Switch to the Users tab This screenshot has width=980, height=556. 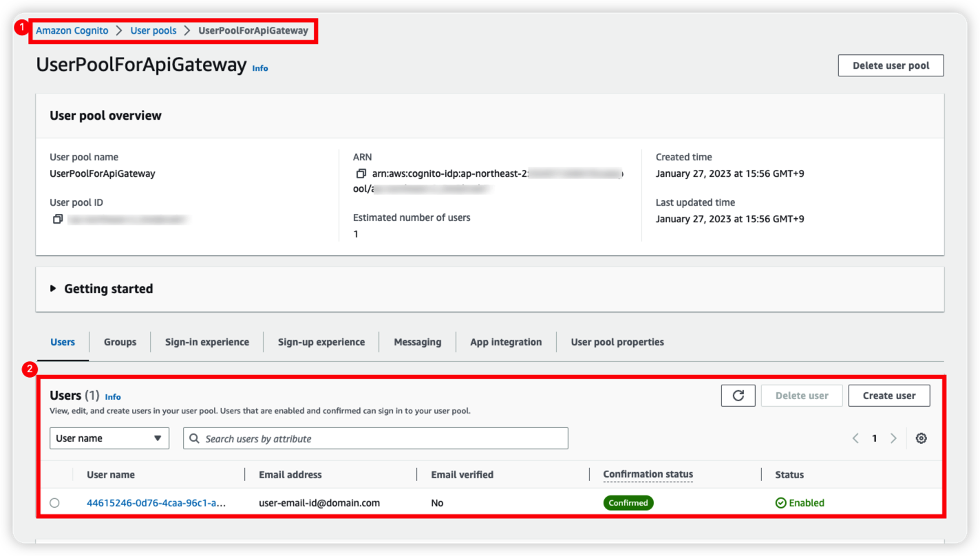tap(63, 342)
